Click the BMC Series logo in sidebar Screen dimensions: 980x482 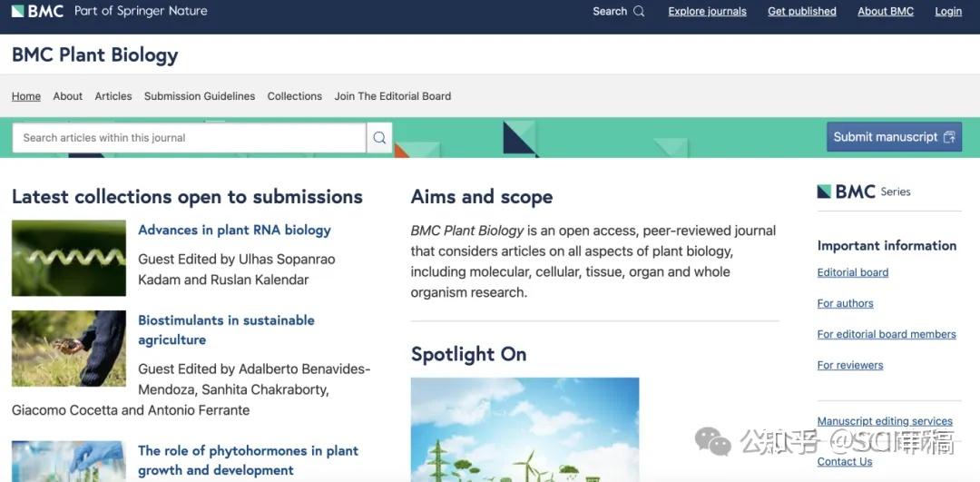(x=864, y=192)
